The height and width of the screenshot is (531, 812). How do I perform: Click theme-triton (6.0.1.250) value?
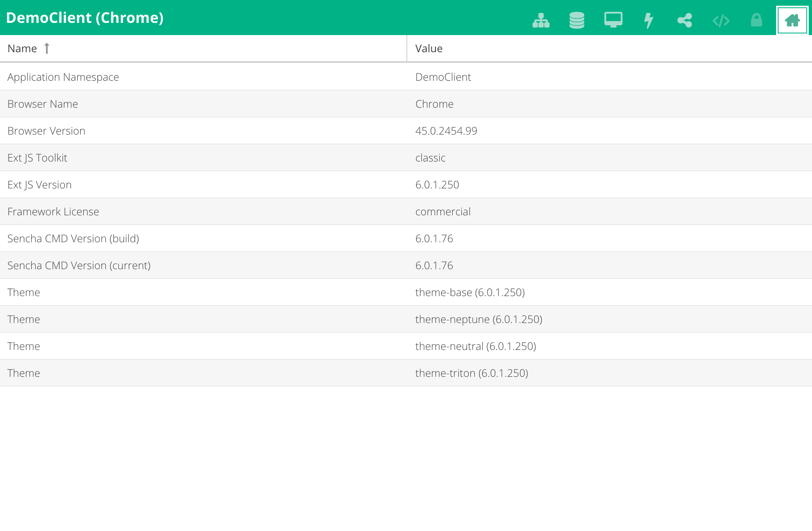point(472,373)
